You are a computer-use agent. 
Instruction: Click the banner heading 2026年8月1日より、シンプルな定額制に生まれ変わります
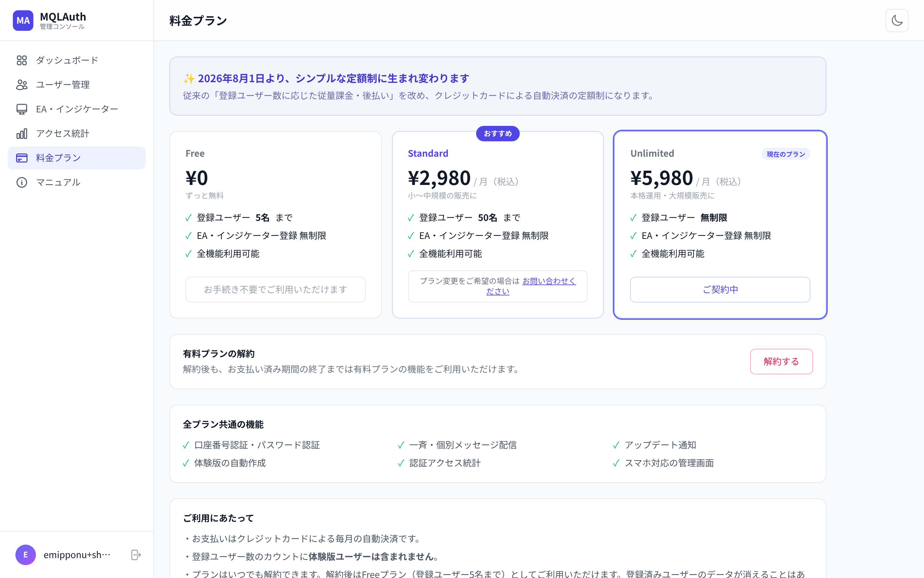333,78
